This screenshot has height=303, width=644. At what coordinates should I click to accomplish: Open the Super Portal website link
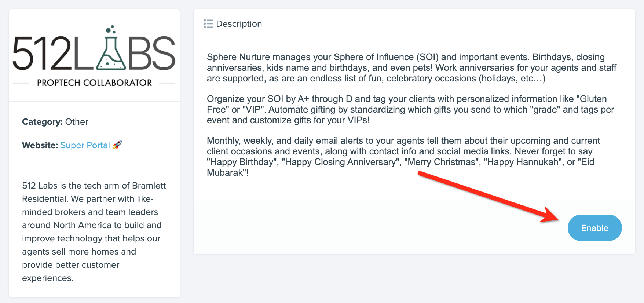click(85, 145)
